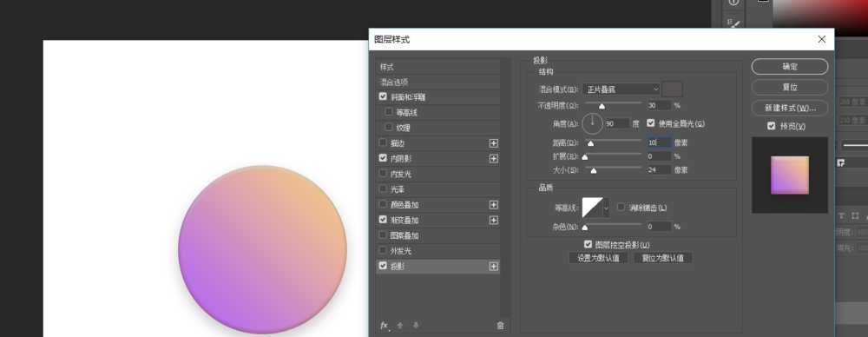Click the 距离 (Distance) slider handle
The image size is (868, 337).
click(x=590, y=143)
